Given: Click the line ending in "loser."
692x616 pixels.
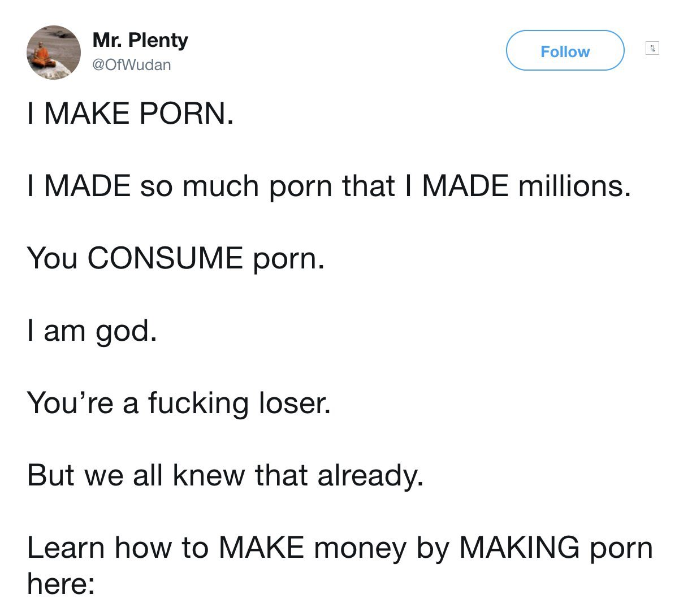Looking at the screenshot, I should pyautogui.click(x=179, y=403).
